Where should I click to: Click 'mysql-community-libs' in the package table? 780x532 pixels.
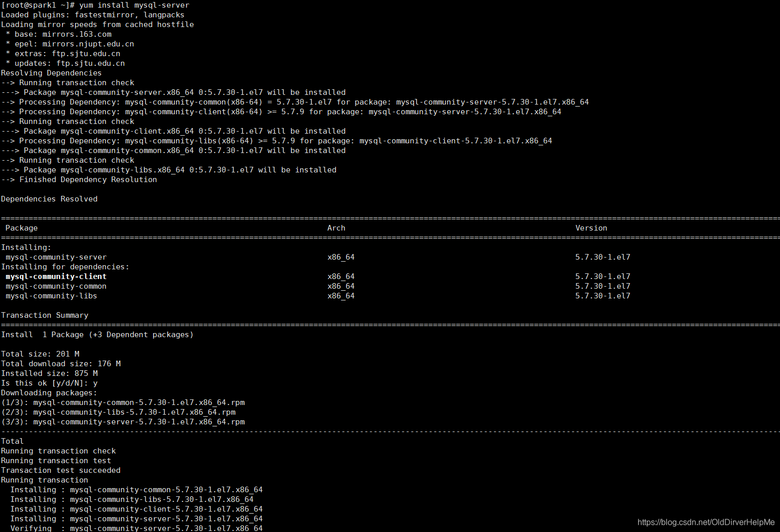[x=51, y=296]
